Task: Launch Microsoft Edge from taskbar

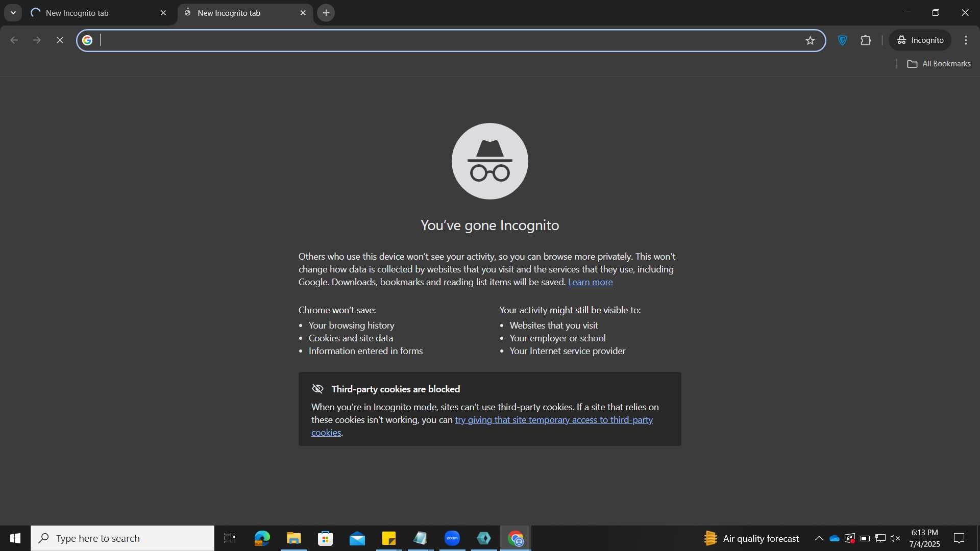Action: click(x=262, y=538)
